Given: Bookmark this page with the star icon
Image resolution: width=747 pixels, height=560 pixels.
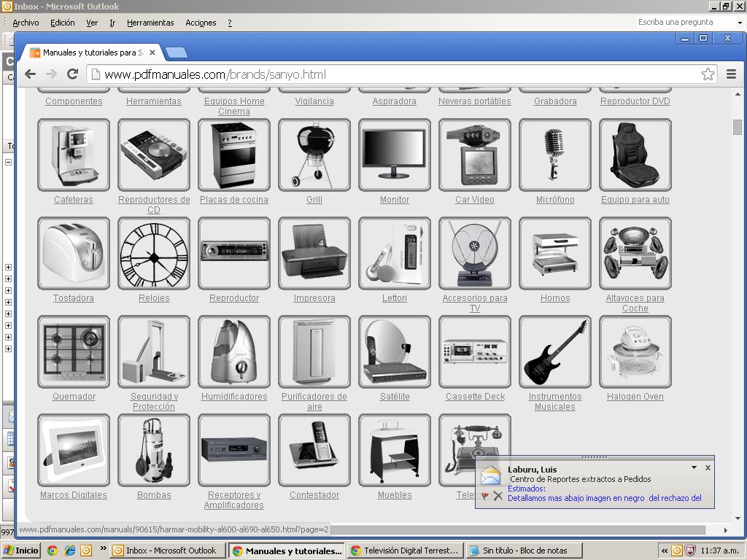Looking at the screenshot, I should (x=708, y=74).
